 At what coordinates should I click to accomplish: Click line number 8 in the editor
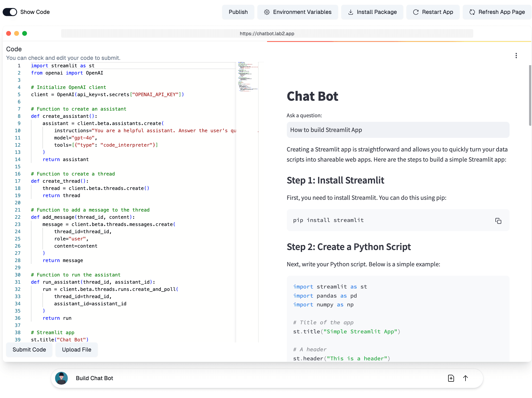(x=19, y=116)
